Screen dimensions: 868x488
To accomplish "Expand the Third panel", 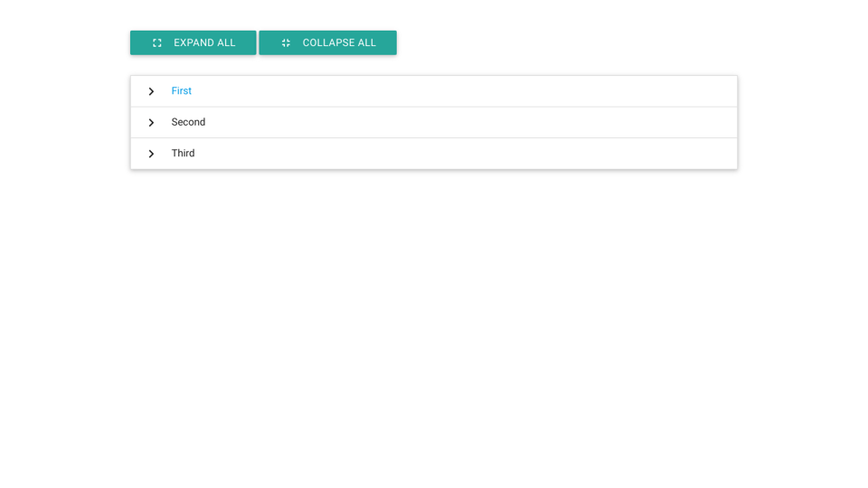I will (433, 154).
